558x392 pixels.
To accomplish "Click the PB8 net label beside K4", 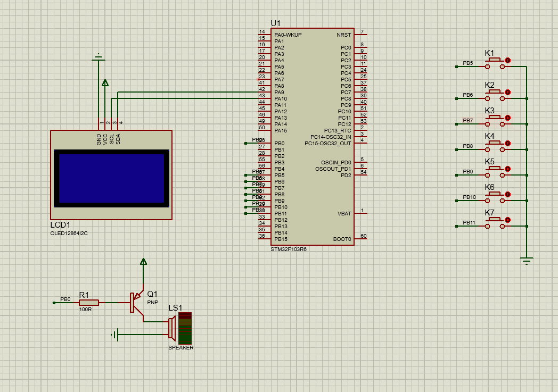I will [468, 146].
